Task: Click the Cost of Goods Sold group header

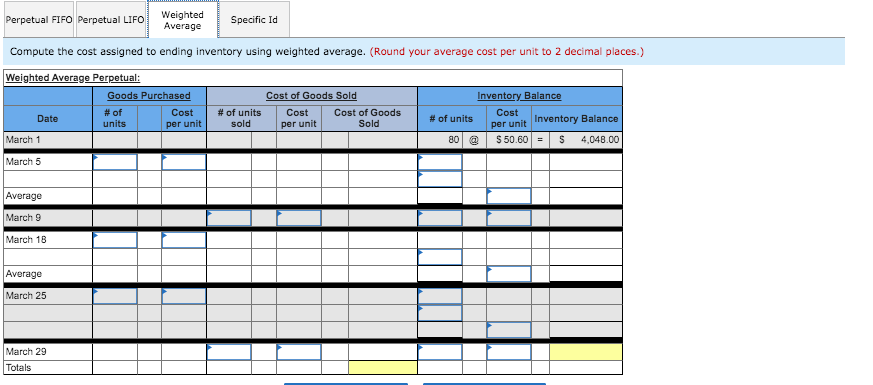Action: tap(311, 96)
